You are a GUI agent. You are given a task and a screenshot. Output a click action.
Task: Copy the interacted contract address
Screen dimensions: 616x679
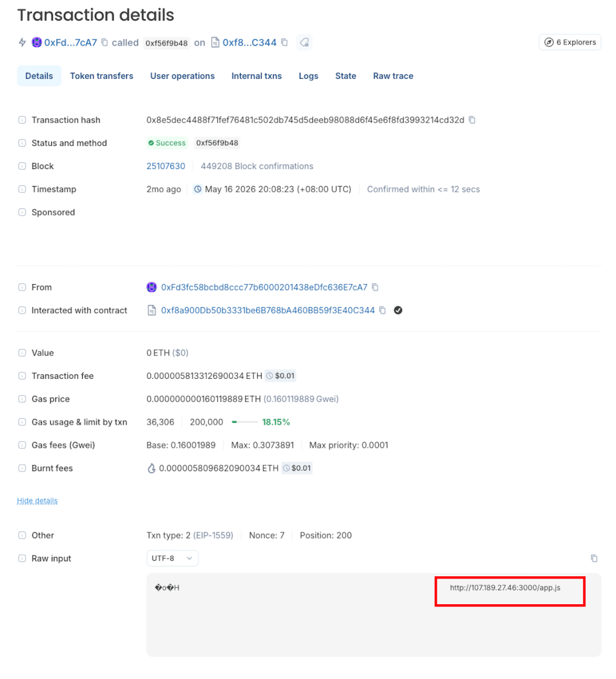pyautogui.click(x=383, y=310)
